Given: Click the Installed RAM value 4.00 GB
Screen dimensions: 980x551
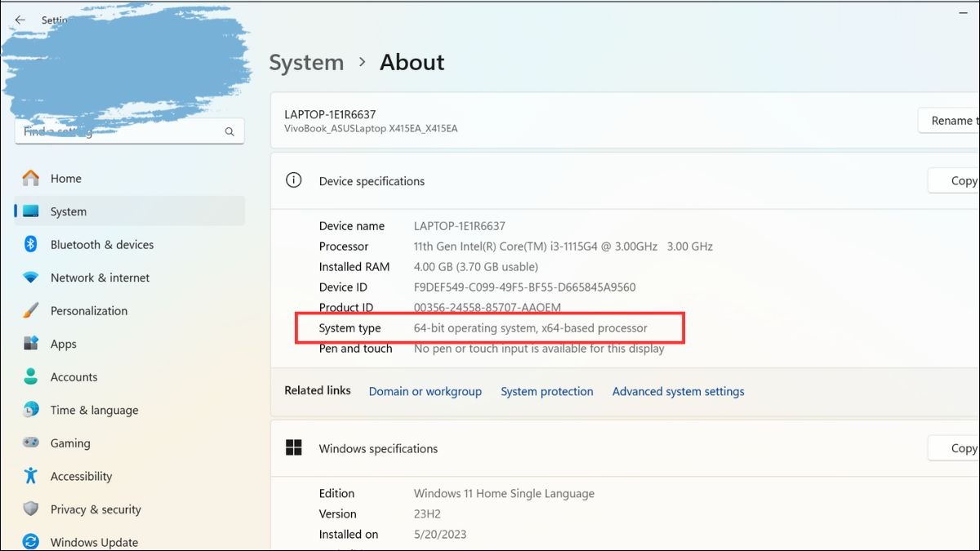Looking at the screenshot, I should point(475,267).
